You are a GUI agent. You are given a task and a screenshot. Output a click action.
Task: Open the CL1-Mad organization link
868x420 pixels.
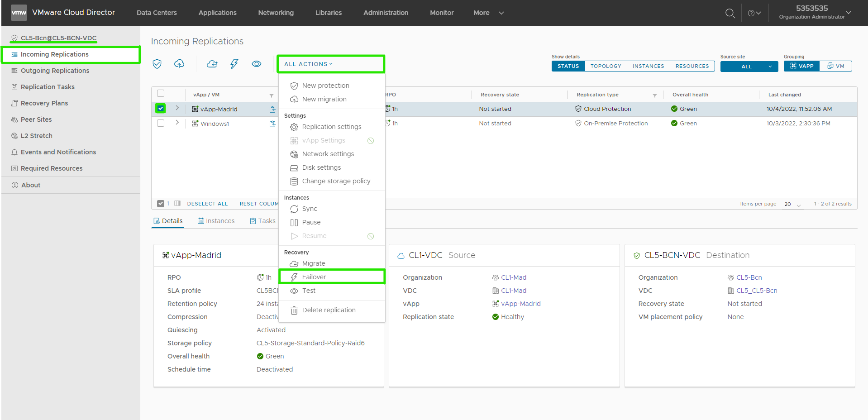click(514, 277)
